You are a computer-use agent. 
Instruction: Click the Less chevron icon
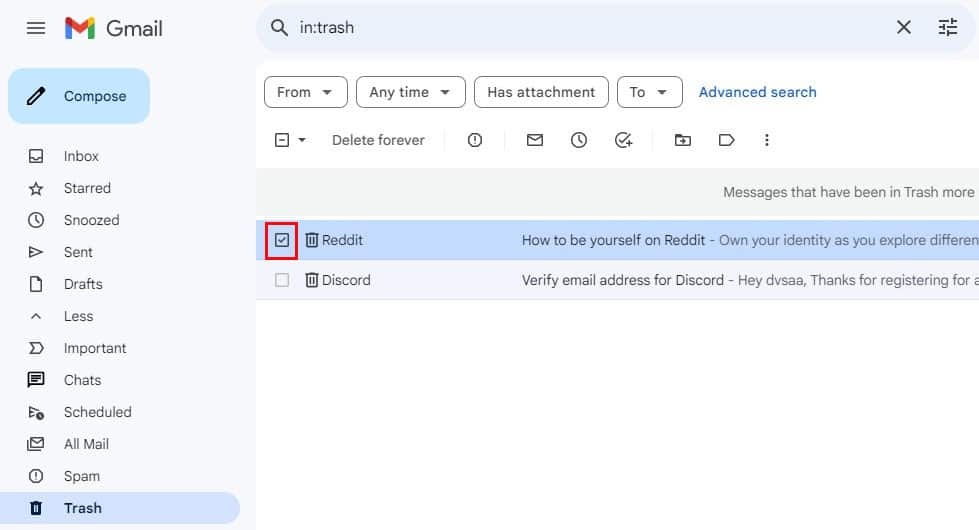[36, 317]
